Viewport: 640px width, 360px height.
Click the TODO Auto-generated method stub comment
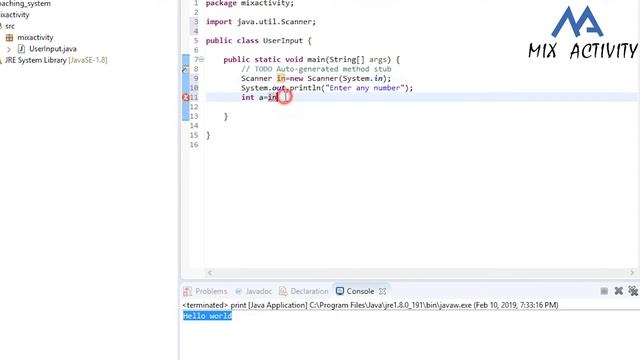pos(316,69)
